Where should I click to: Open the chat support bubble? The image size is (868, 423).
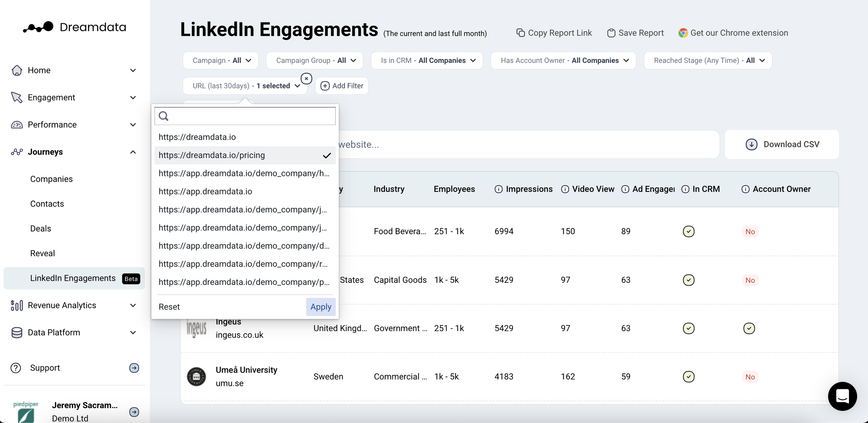point(842,396)
